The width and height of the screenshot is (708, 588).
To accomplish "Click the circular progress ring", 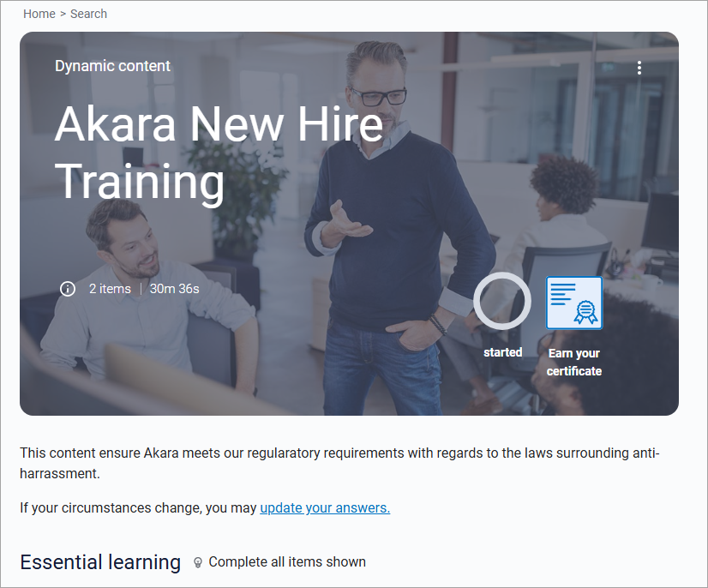I will point(502,301).
